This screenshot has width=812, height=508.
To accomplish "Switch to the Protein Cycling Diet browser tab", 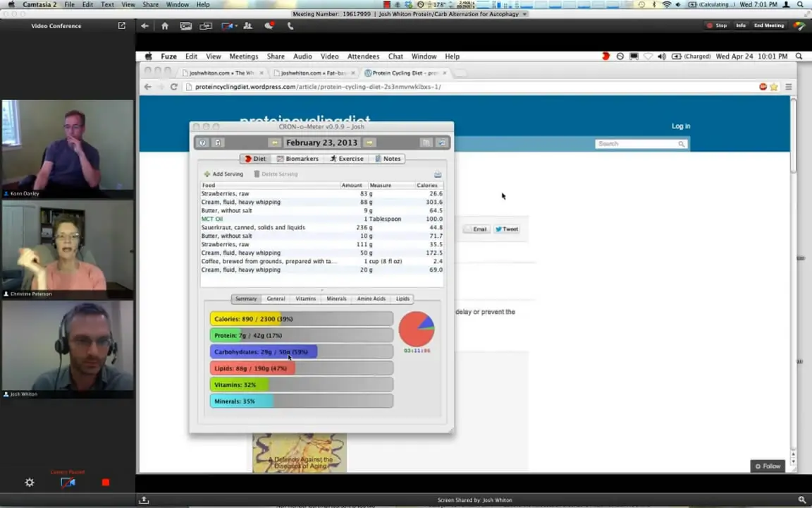I will tap(405, 73).
